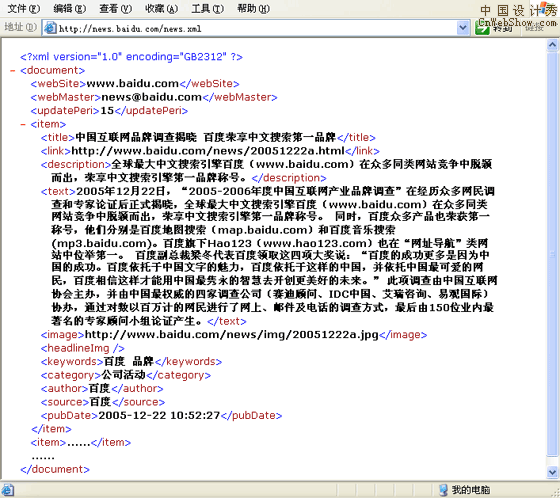This screenshot has height=498, width=560.
Task: Collapse the document node
Action: 13,71
